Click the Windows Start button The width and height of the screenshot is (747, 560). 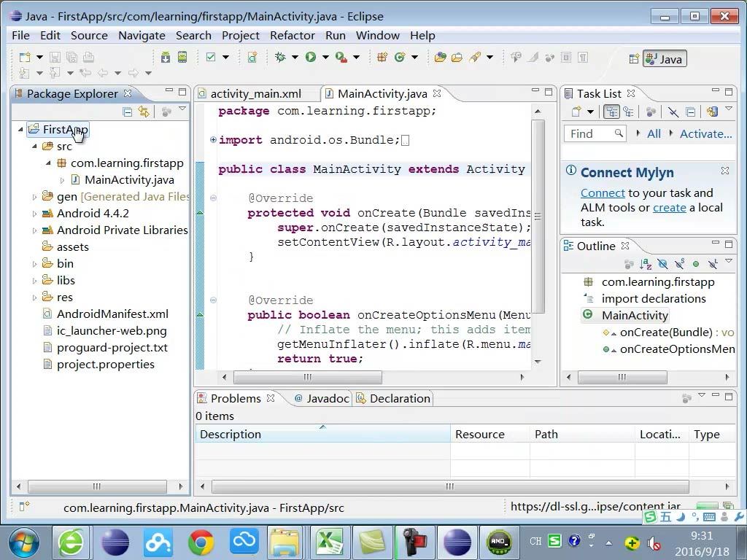[x=24, y=542]
